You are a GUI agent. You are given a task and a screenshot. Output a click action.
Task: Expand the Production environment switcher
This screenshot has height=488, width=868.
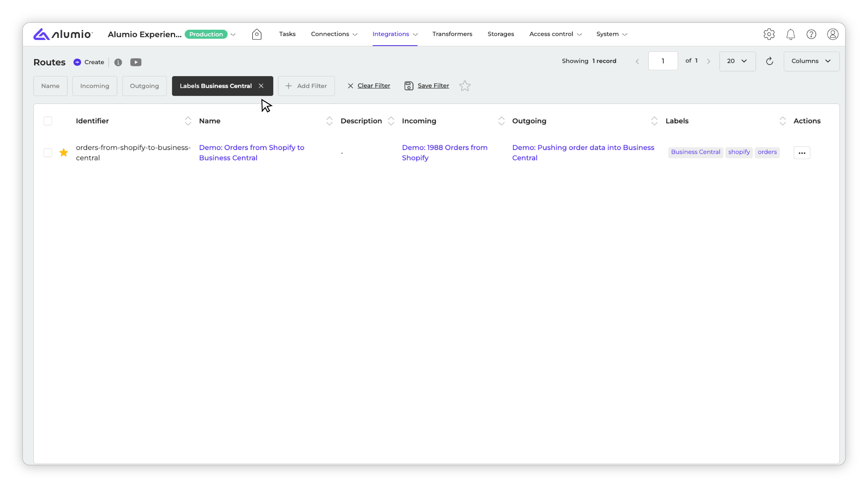coord(233,34)
